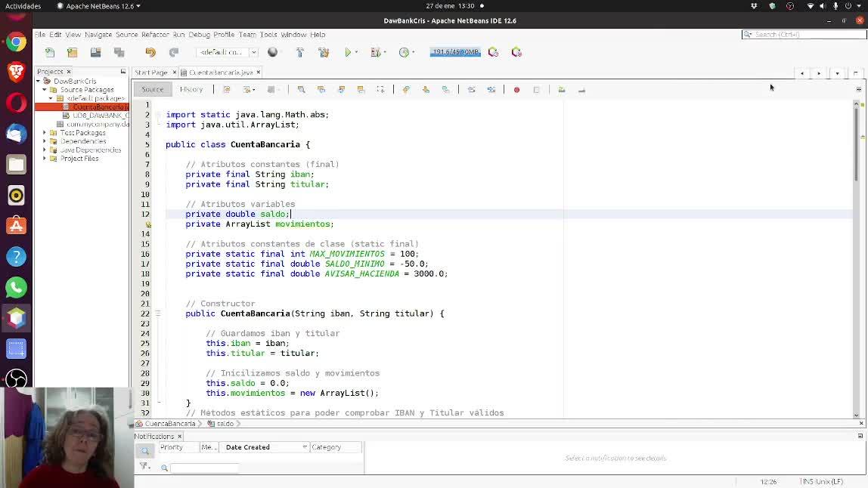
Task: Click the red macro recording button
Action: (516, 90)
